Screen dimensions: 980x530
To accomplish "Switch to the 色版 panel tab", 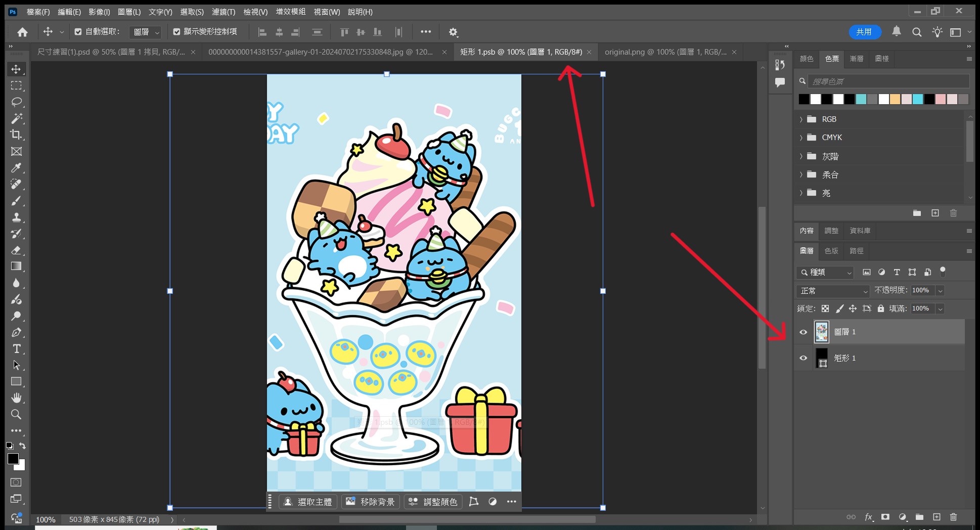I will point(831,251).
